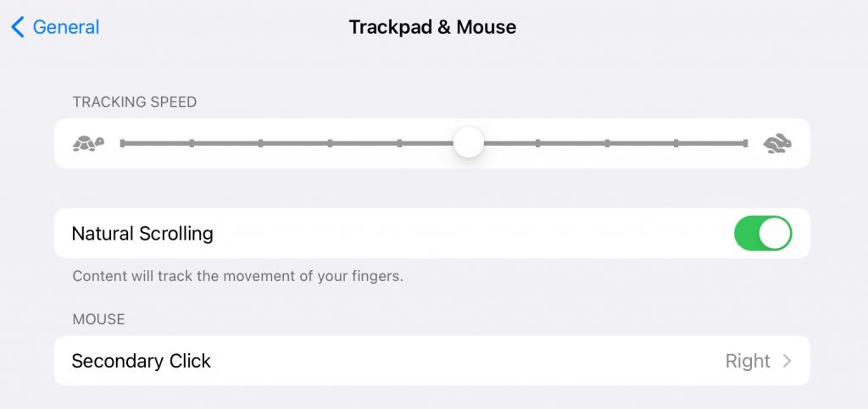Set tracking speed to the slowest tick
This screenshot has width=868, height=409.
click(122, 143)
